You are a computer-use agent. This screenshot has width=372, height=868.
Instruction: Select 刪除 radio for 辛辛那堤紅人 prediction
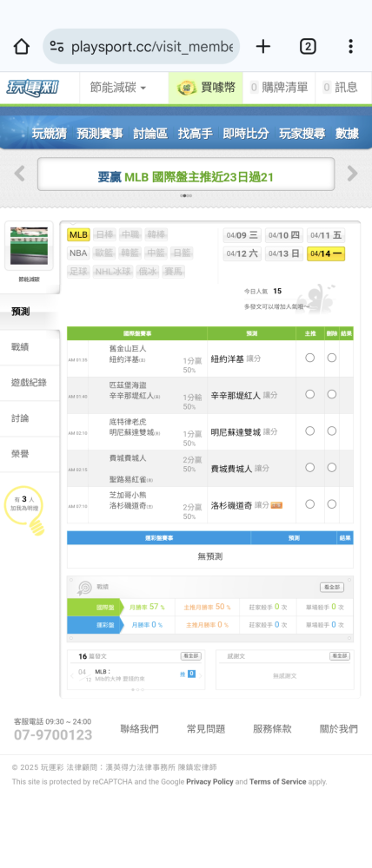point(331,394)
